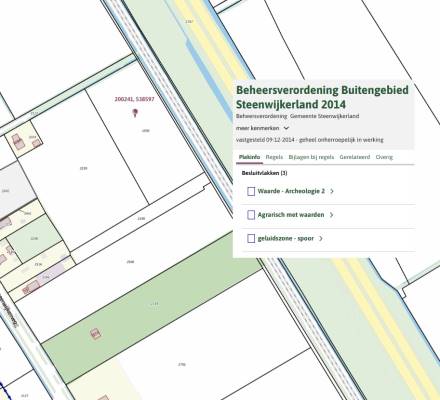The height and width of the screenshot is (400, 440).
Task: Click the Beheersverordening Buitengebied Steenwijkerland 2014 title
Action: (x=322, y=97)
